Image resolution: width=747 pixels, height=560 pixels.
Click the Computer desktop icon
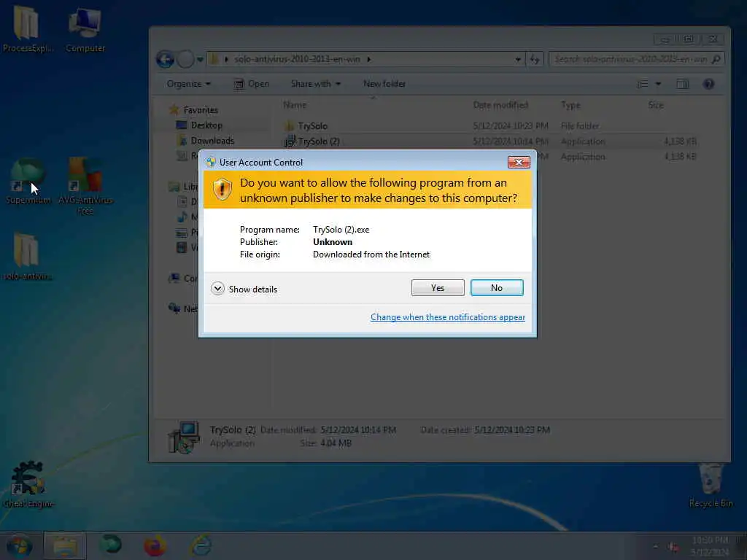(85, 28)
